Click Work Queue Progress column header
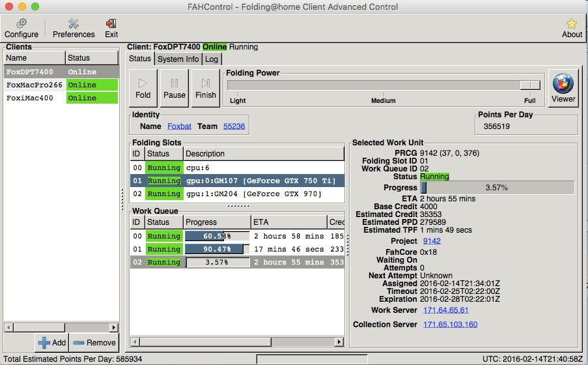The height and width of the screenshot is (365, 588). coord(217,222)
